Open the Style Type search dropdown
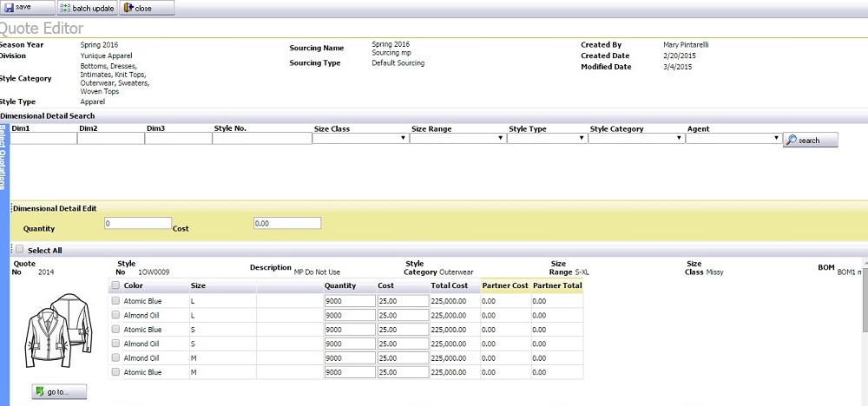 tap(548, 138)
